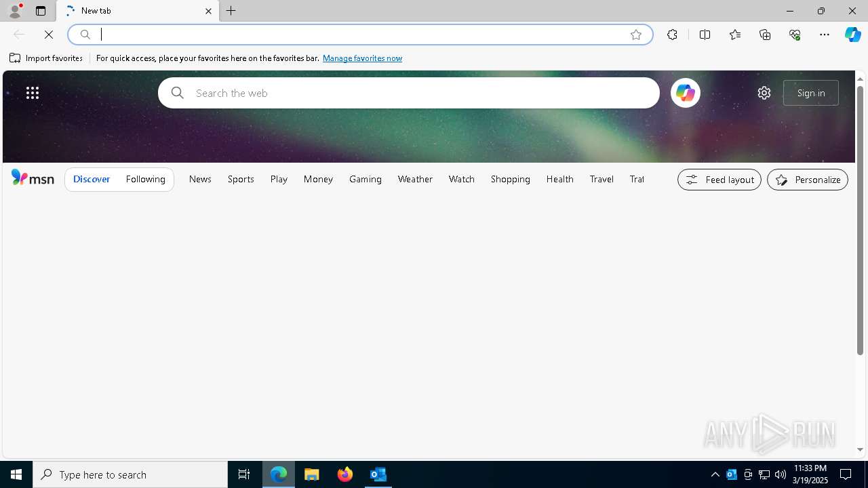Open Task View on taskbar
The width and height of the screenshot is (868, 488).
244,474
